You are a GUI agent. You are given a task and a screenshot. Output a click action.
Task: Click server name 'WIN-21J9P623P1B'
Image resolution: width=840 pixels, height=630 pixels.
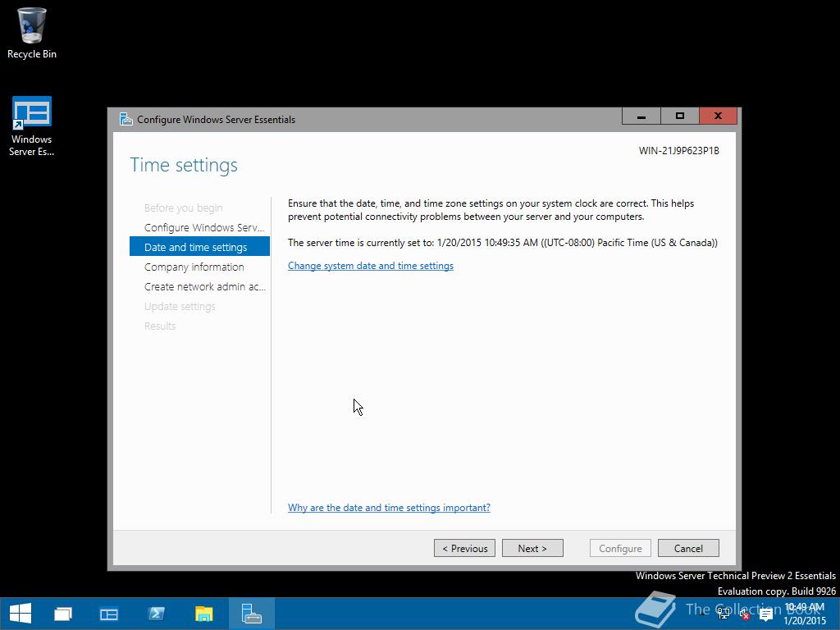678,151
